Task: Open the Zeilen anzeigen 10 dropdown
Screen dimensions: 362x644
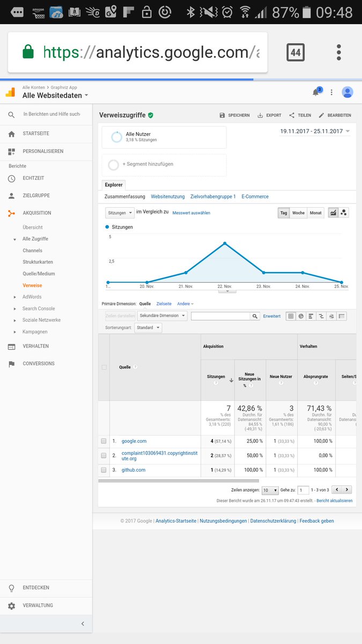Action: (270, 491)
